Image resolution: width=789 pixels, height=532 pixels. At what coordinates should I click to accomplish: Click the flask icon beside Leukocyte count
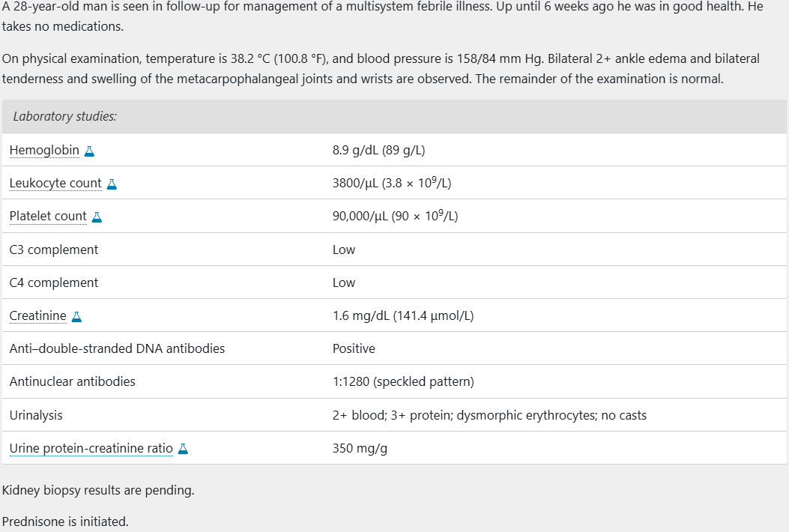click(x=112, y=184)
